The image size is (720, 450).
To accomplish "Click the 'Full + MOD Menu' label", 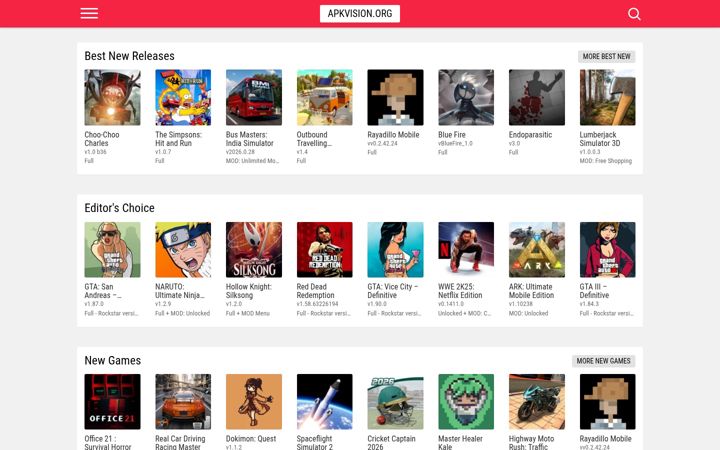I will click(248, 313).
